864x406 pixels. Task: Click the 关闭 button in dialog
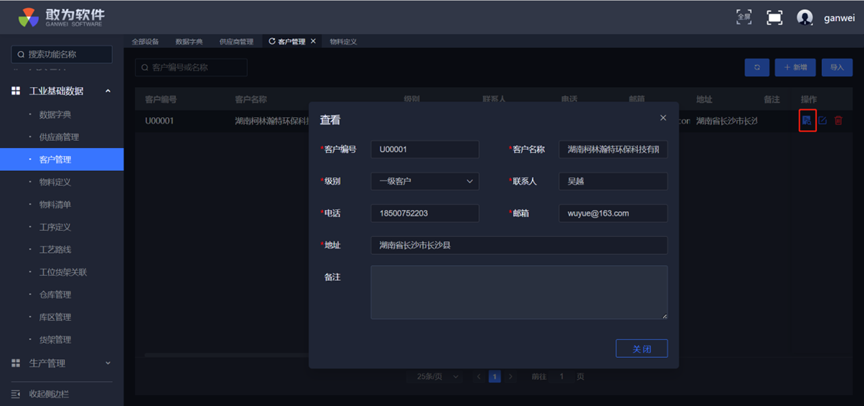click(x=641, y=349)
